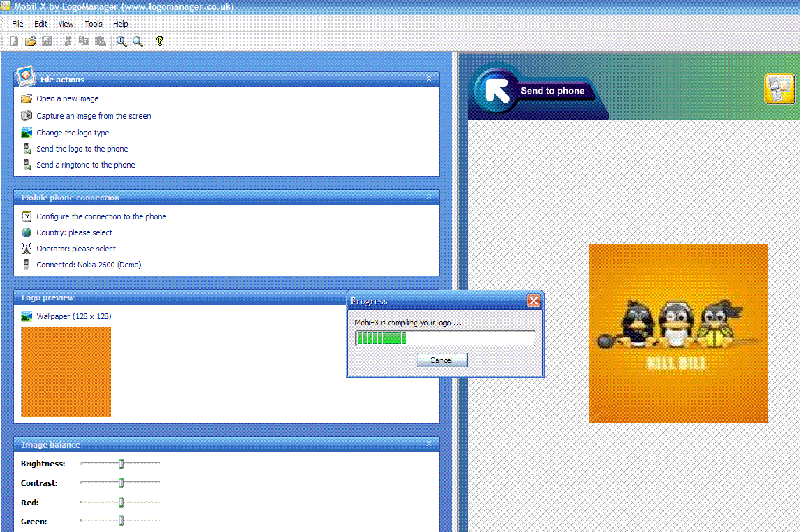Click the camera icon beside Capture an image
Image resolution: width=800 pixels, height=532 pixels.
click(x=27, y=116)
